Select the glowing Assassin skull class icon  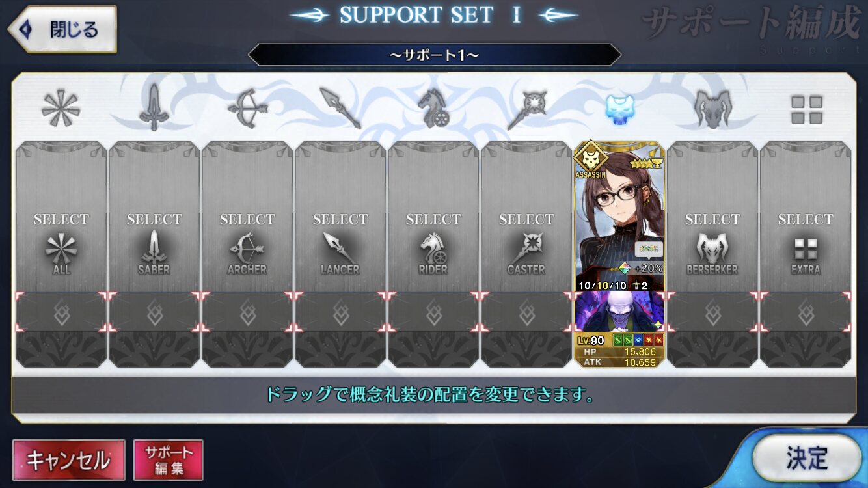tap(619, 108)
